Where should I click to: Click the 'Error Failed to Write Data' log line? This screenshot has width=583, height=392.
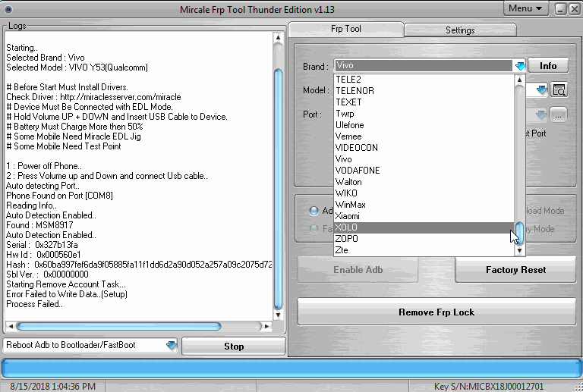tap(67, 294)
